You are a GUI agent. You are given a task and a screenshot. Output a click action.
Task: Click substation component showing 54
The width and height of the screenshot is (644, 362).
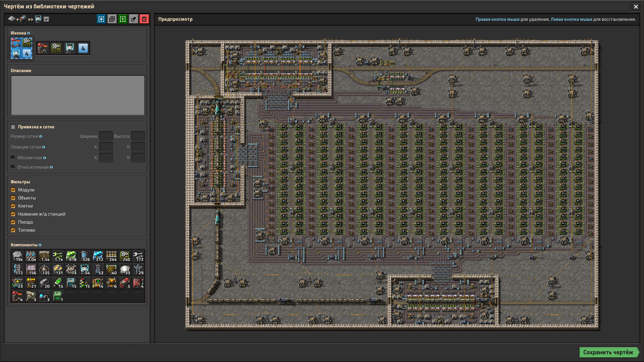85,269
